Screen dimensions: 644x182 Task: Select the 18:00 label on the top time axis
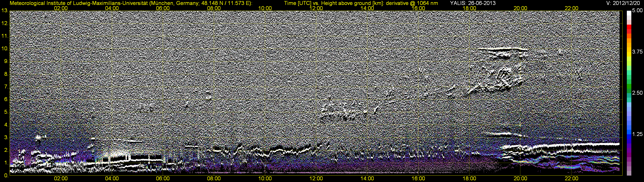[x=469, y=8]
